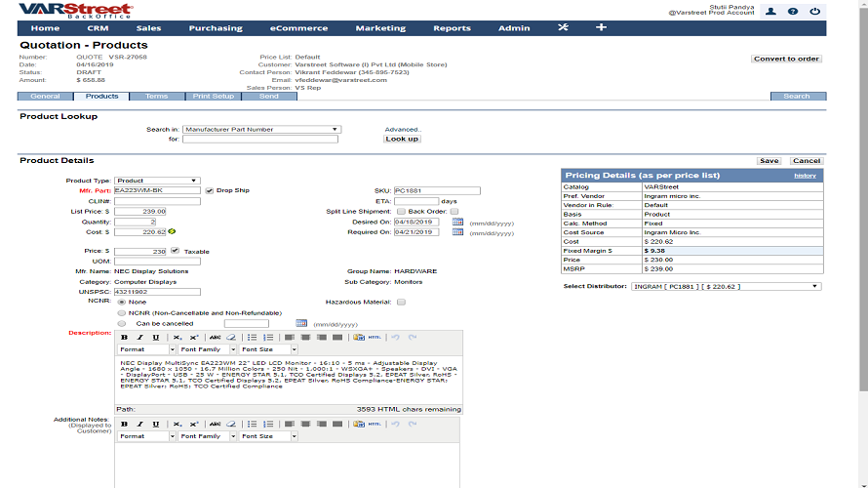Open calendar picker for Desired On date
The width and height of the screenshot is (868, 488).
[456, 223]
